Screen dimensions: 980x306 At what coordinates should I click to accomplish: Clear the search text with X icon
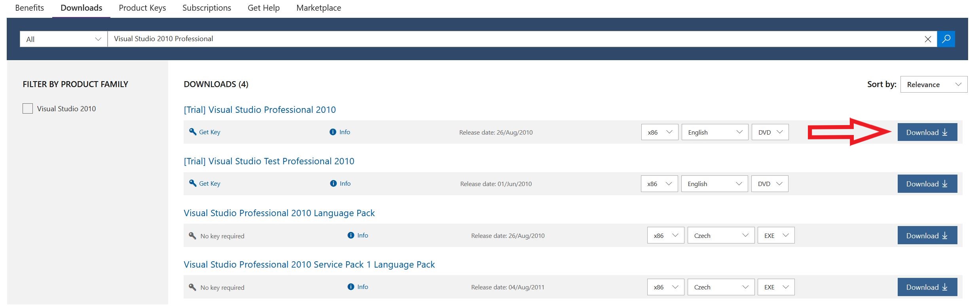pyautogui.click(x=928, y=39)
